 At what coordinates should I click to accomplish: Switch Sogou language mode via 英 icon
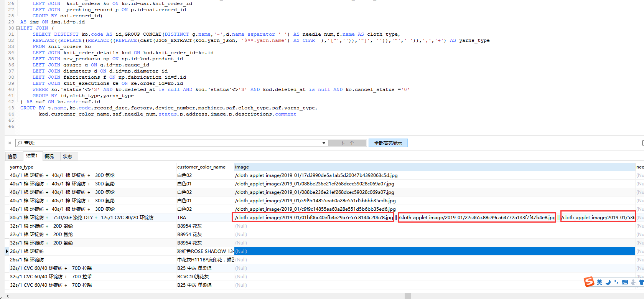point(600,282)
